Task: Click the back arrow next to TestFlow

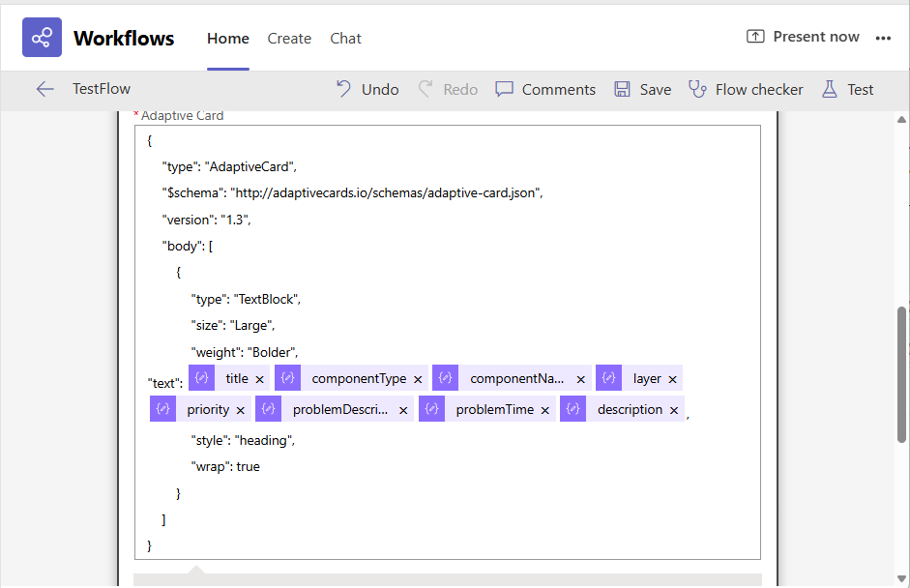Action: point(44,89)
